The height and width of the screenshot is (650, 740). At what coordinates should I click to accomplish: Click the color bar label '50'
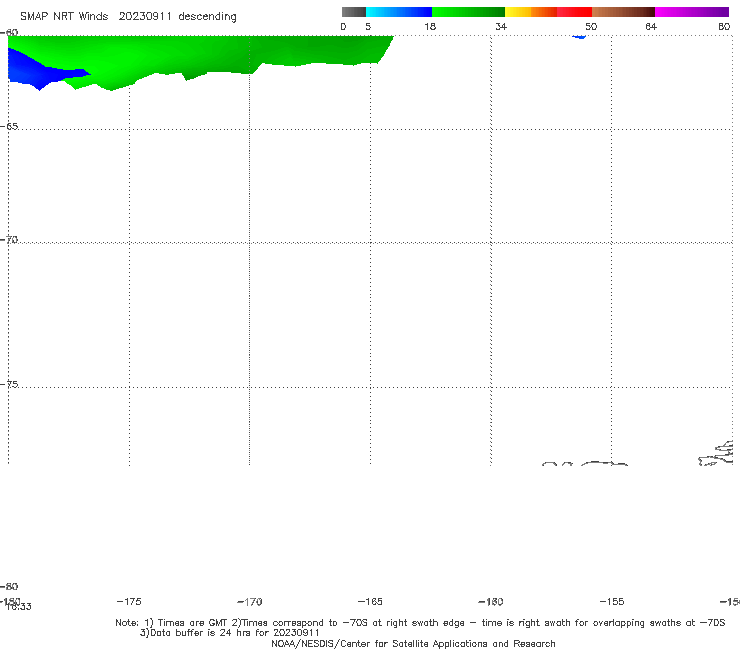[591, 26]
